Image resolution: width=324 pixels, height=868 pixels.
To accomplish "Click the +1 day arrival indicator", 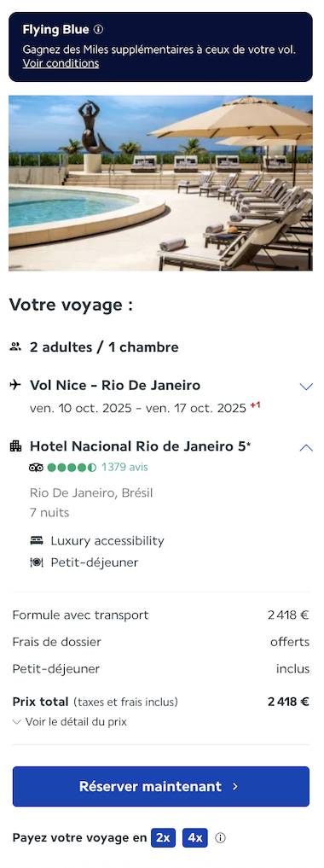I will 255,405.
